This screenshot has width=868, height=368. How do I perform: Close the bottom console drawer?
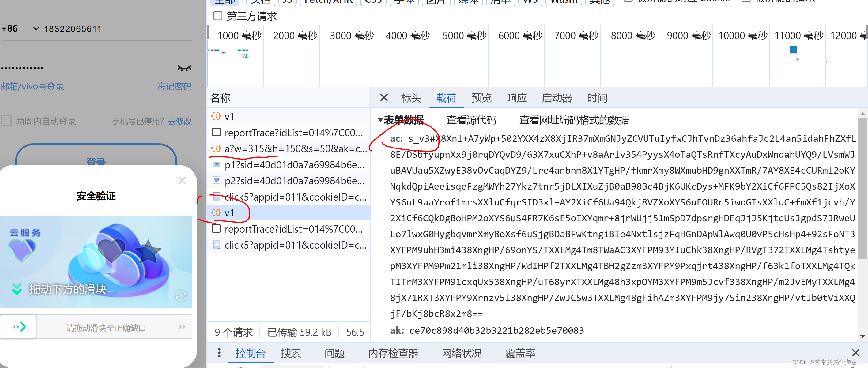coord(855,353)
